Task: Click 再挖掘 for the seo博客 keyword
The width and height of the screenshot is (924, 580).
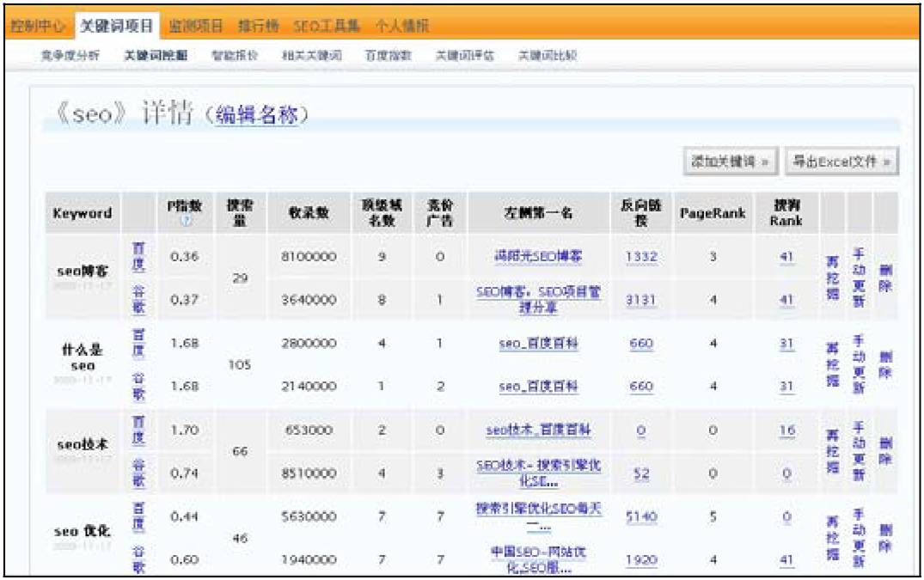Action: coord(832,278)
